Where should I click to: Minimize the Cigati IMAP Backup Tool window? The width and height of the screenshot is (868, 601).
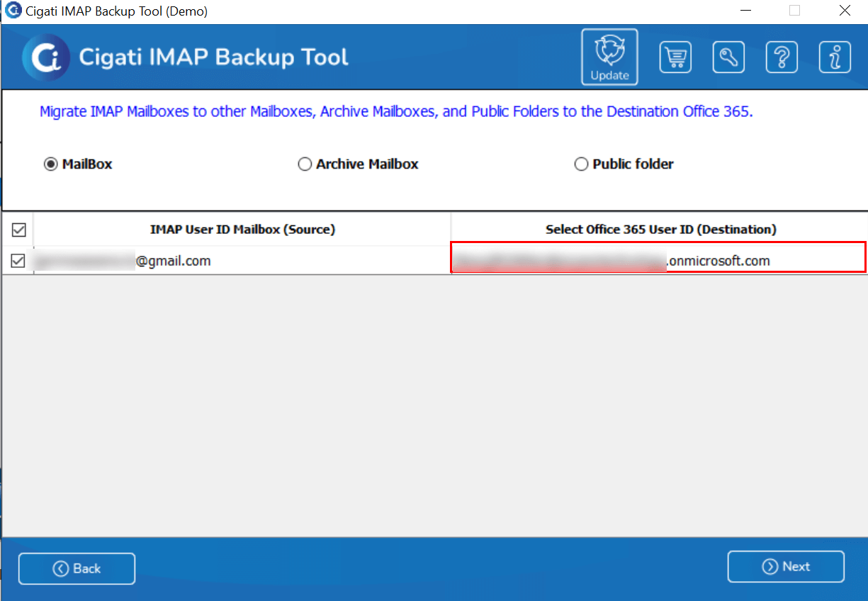pos(745,11)
